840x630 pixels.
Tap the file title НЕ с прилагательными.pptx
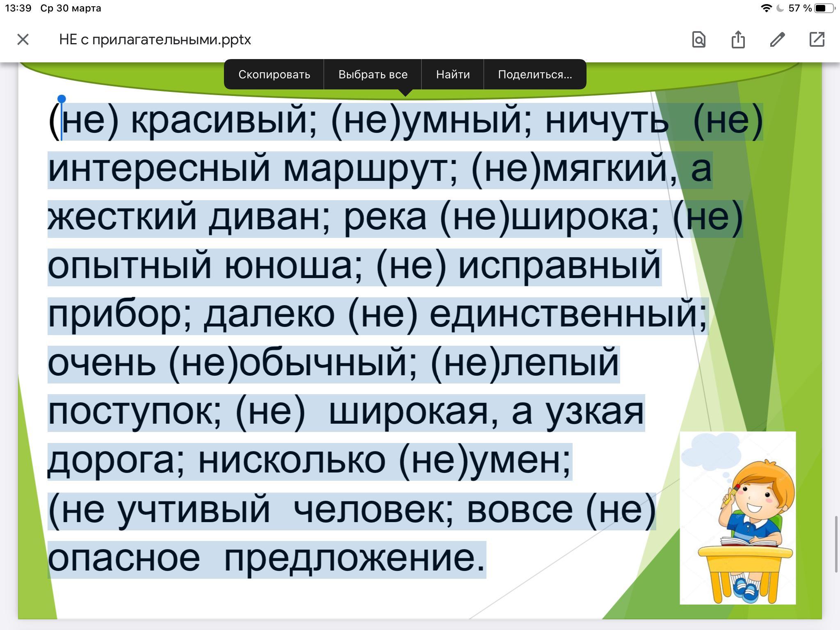click(155, 40)
